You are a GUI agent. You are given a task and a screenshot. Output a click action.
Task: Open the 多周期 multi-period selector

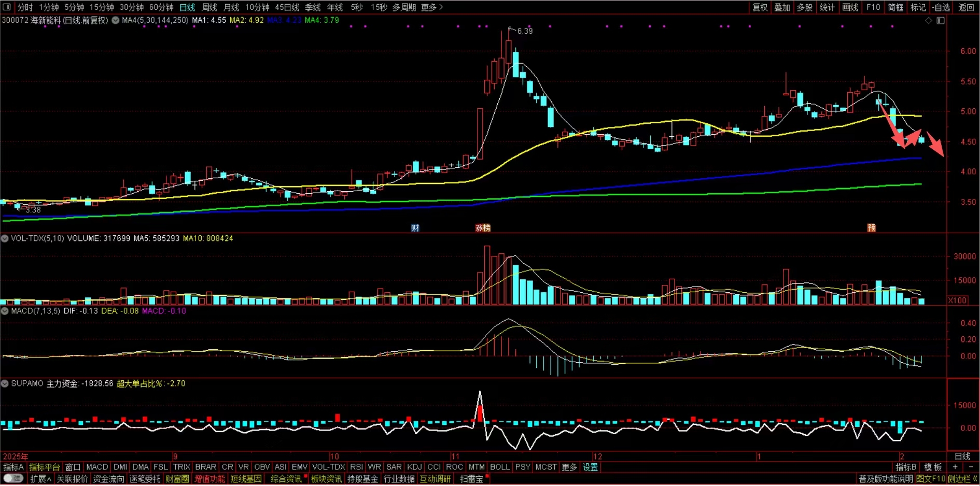(404, 7)
